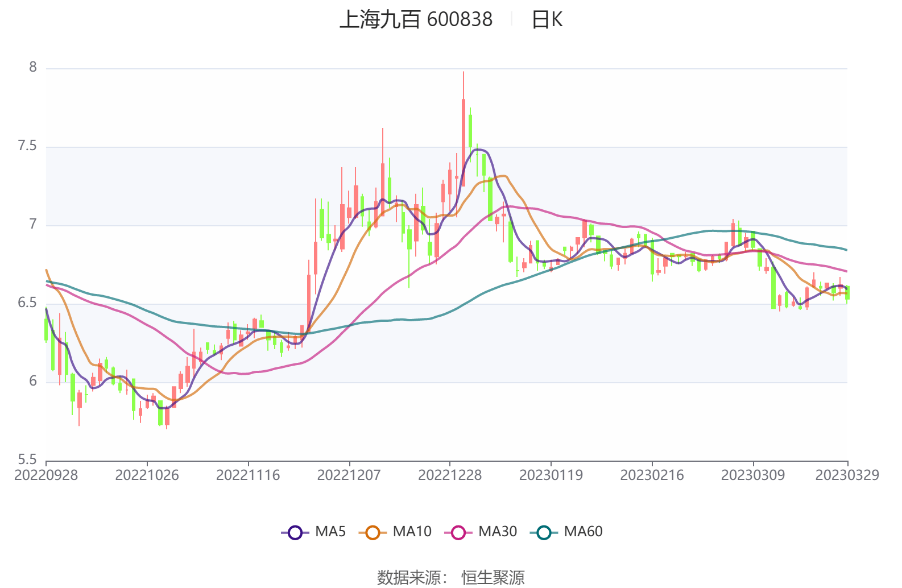902x588 pixels.
Task: Click the 日K label in the title
Action: pyautogui.click(x=547, y=19)
